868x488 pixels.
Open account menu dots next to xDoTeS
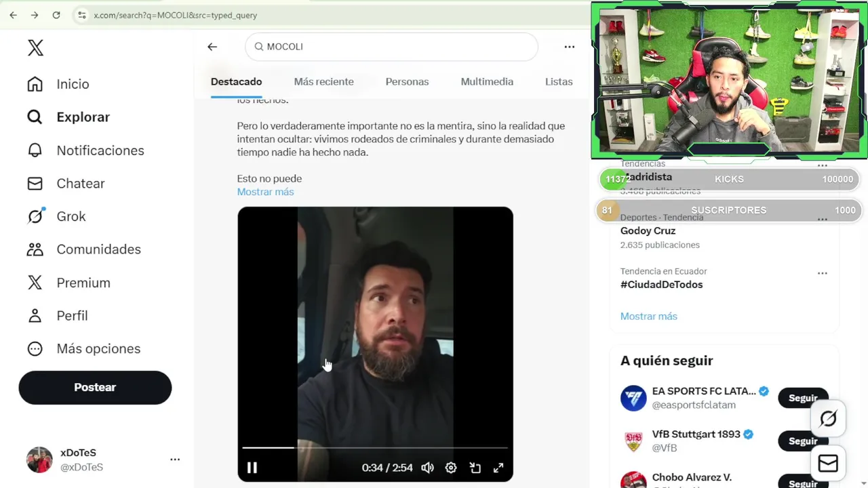click(175, 460)
